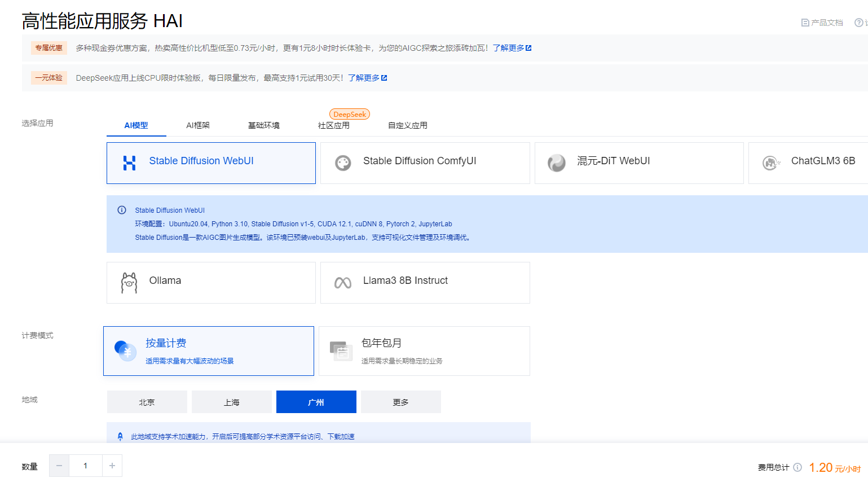This screenshot has width=868, height=478.
Task: Choose 北京 region
Action: [x=147, y=402]
